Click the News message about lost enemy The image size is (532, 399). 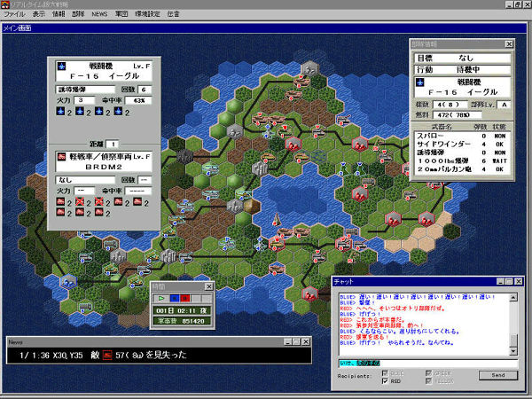tap(103, 355)
